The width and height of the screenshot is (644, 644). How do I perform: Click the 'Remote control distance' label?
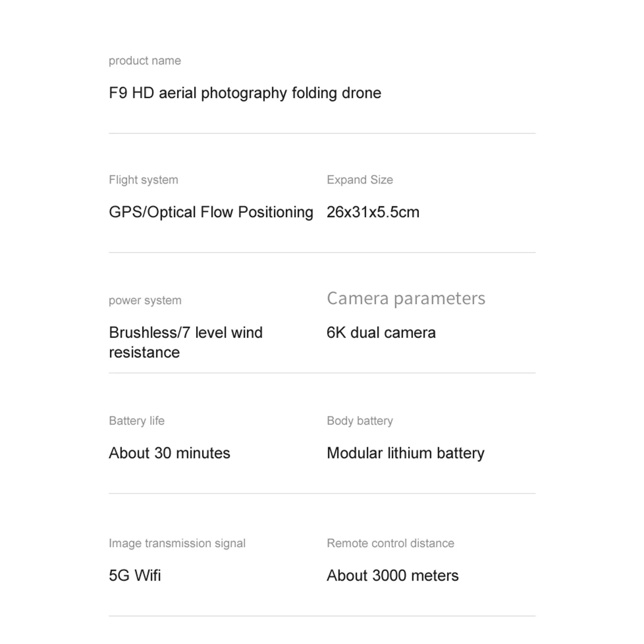(390, 543)
